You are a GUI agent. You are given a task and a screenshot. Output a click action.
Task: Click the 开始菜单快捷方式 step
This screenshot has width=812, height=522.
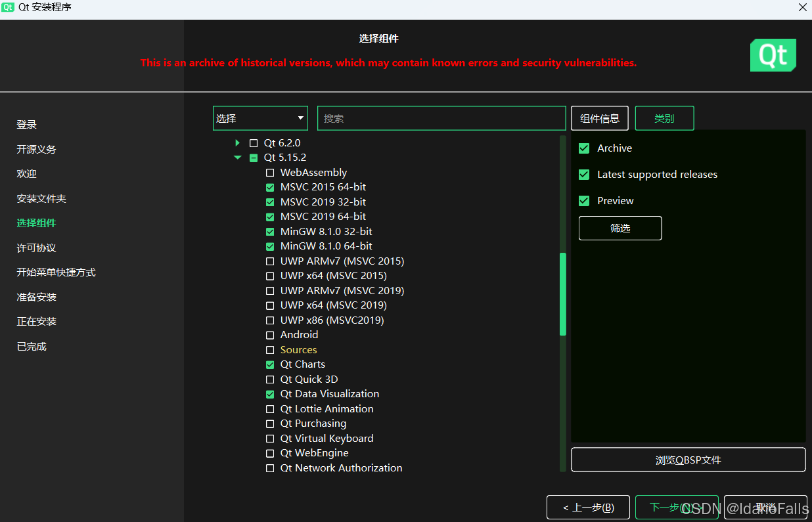point(56,272)
